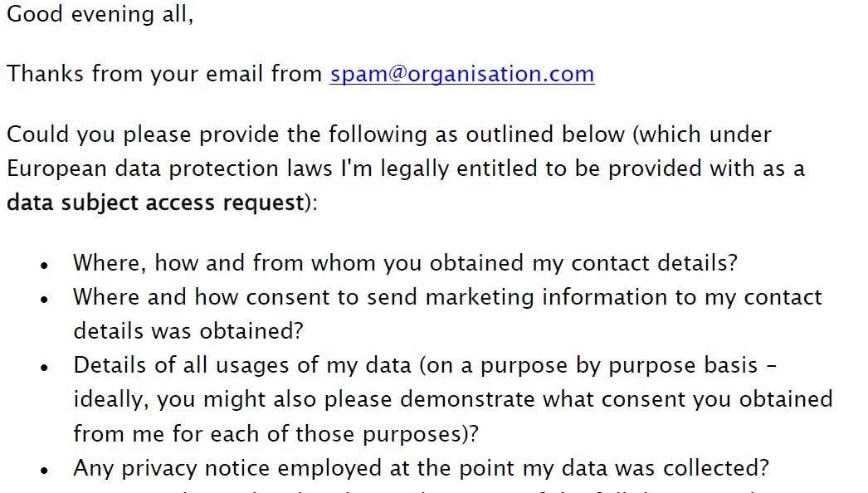The image size is (868, 493).
Task: Click the bullet dot before 'Any privacy notice'
Action: pos(44,471)
